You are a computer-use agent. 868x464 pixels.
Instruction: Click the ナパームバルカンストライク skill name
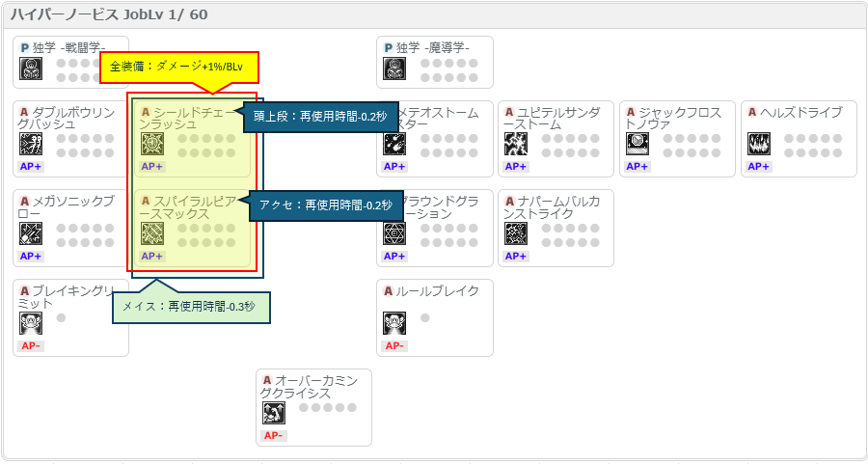[552, 207]
